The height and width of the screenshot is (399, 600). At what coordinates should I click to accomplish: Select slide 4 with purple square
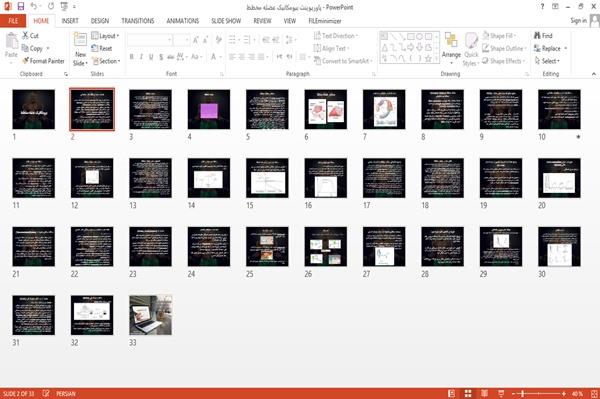pos(209,109)
